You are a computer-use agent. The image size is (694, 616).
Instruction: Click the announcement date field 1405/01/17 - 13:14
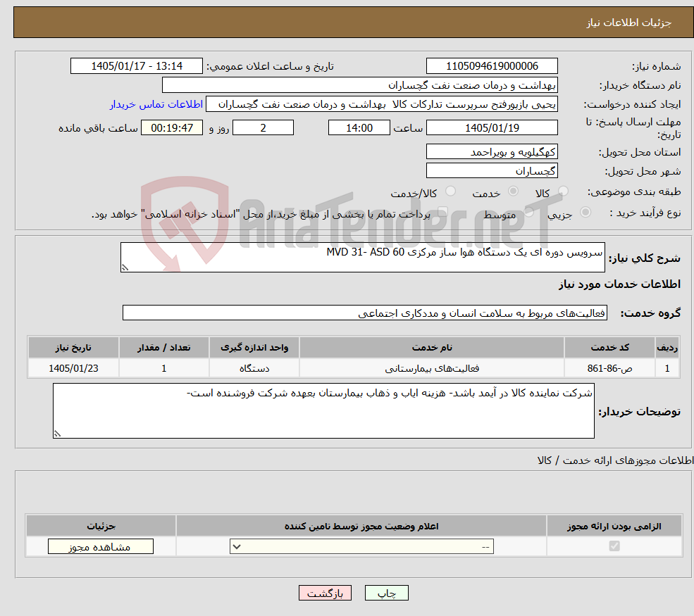coord(136,66)
